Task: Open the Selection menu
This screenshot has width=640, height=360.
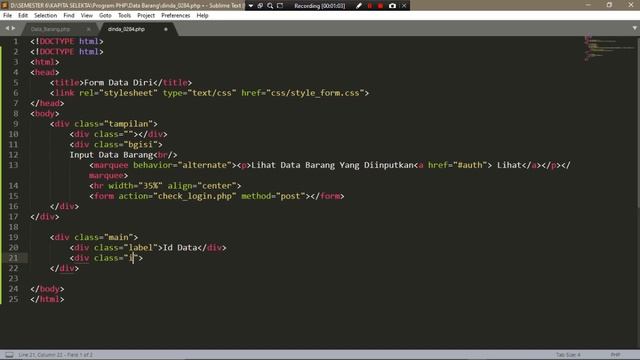Action: click(45, 16)
